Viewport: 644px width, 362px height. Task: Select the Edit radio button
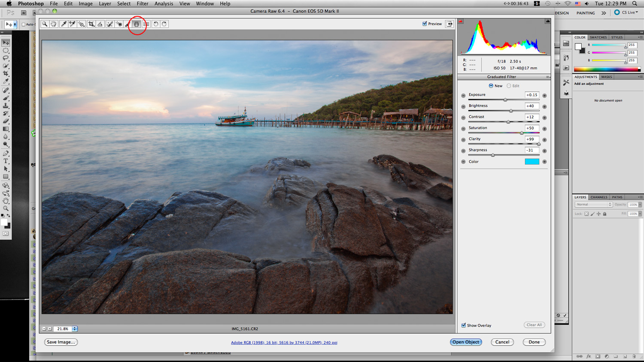pos(509,86)
